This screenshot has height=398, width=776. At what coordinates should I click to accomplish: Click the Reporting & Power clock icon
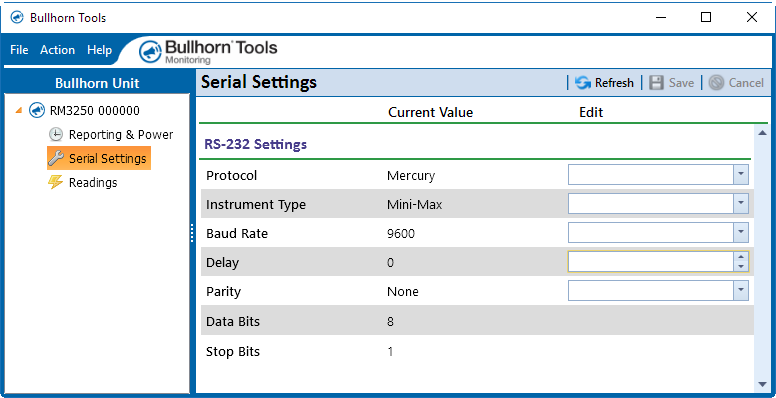pyautogui.click(x=56, y=135)
